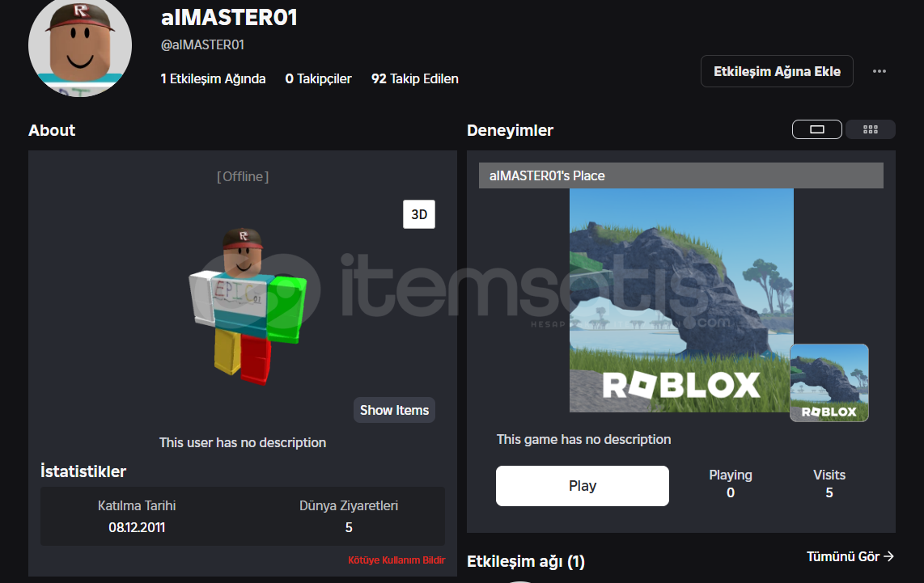
Task: Click the small Roblox game icon thumbnail
Action: tap(829, 382)
